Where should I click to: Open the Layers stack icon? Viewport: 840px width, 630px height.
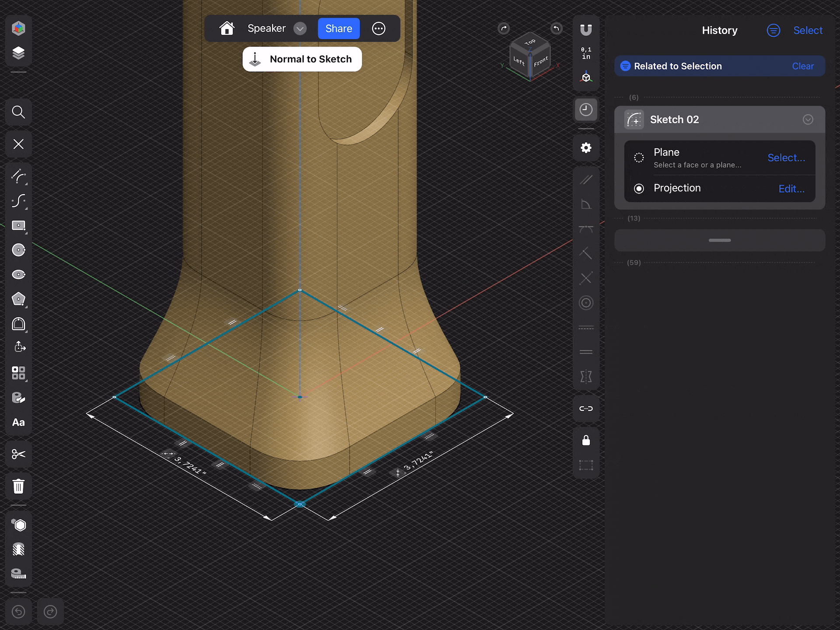(18, 53)
